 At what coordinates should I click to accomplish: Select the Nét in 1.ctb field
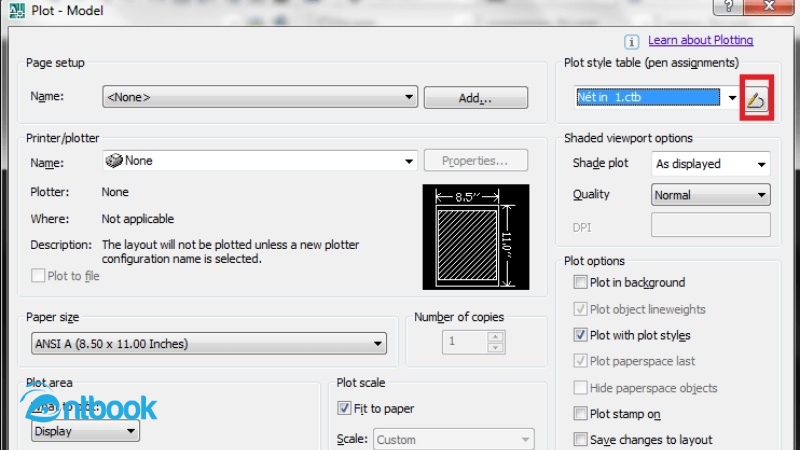coord(648,97)
